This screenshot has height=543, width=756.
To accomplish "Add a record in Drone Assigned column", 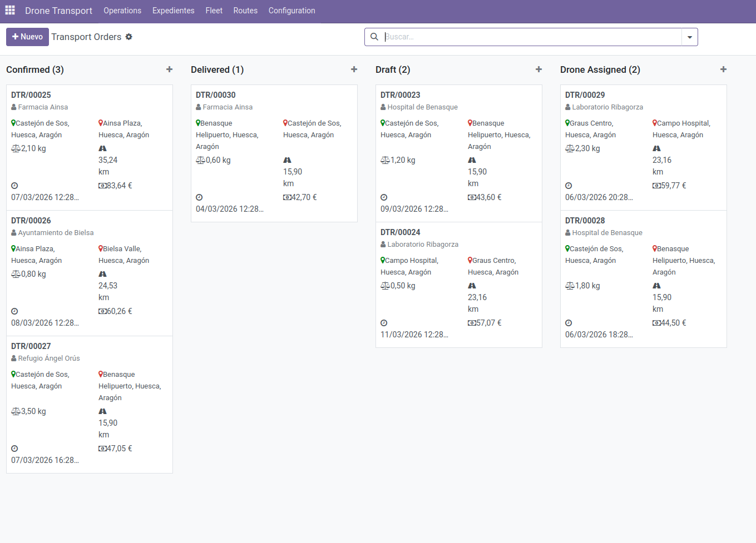I will 723,69.
